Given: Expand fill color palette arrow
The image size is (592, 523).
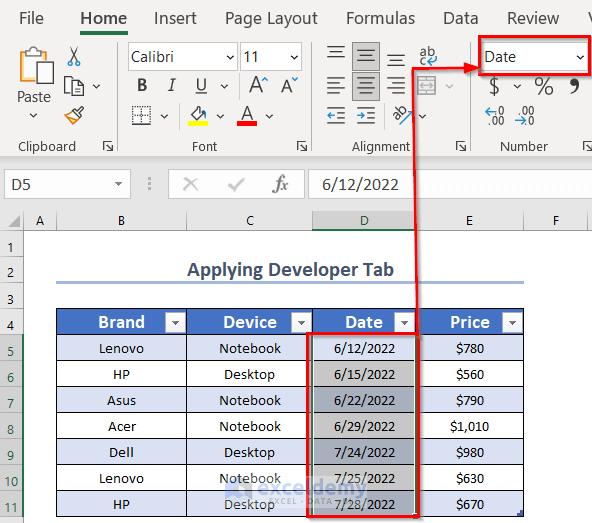Looking at the screenshot, I should pos(220,116).
